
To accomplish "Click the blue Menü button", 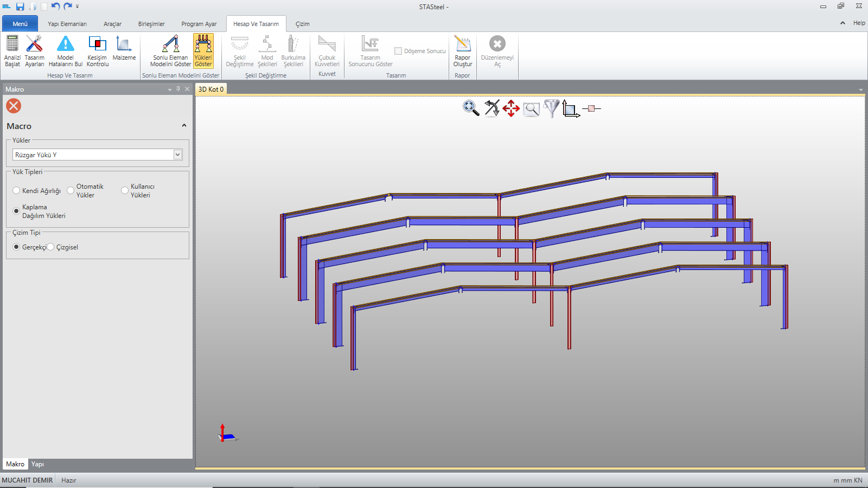I will pos(20,24).
